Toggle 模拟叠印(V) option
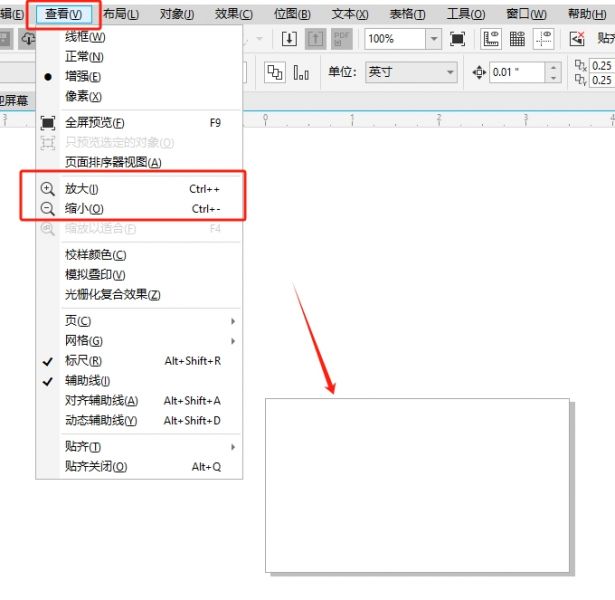The image size is (615, 600). click(x=139, y=275)
